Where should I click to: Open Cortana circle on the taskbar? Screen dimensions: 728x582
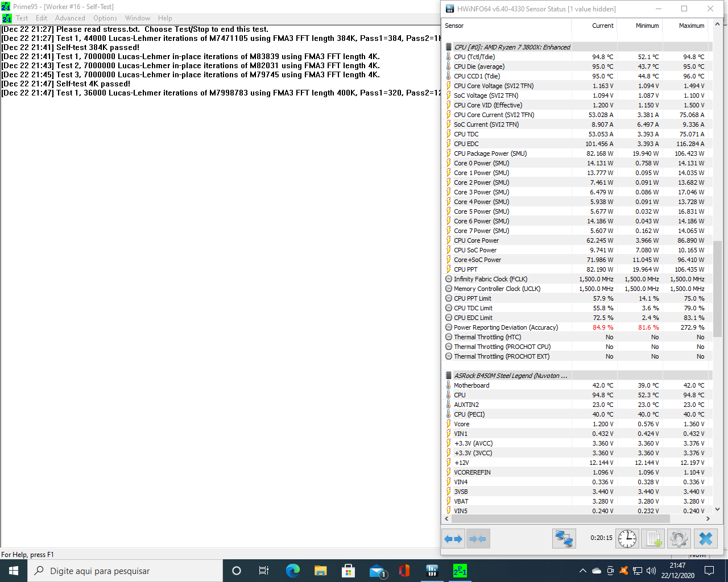point(237,571)
